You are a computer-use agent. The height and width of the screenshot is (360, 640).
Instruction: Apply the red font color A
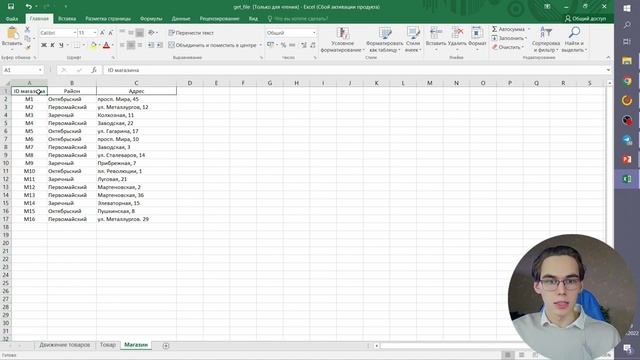pyautogui.click(x=106, y=45)
